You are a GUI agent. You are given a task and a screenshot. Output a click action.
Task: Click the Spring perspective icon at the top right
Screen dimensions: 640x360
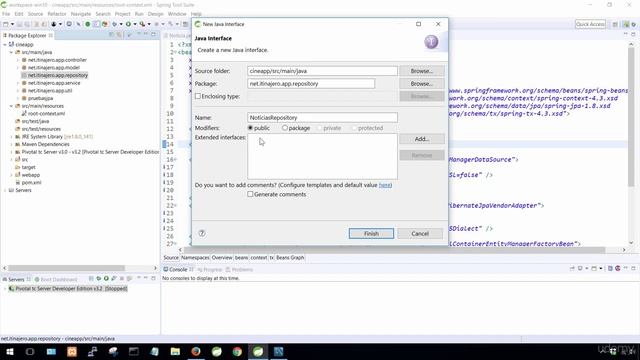626,24
